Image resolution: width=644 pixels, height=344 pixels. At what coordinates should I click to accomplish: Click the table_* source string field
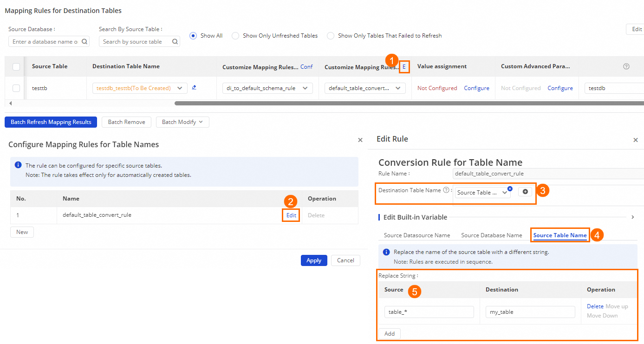coord(429,312)
